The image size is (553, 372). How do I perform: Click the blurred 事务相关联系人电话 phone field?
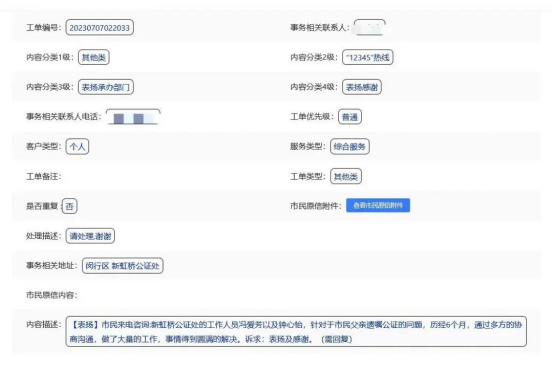coord(133,117)
